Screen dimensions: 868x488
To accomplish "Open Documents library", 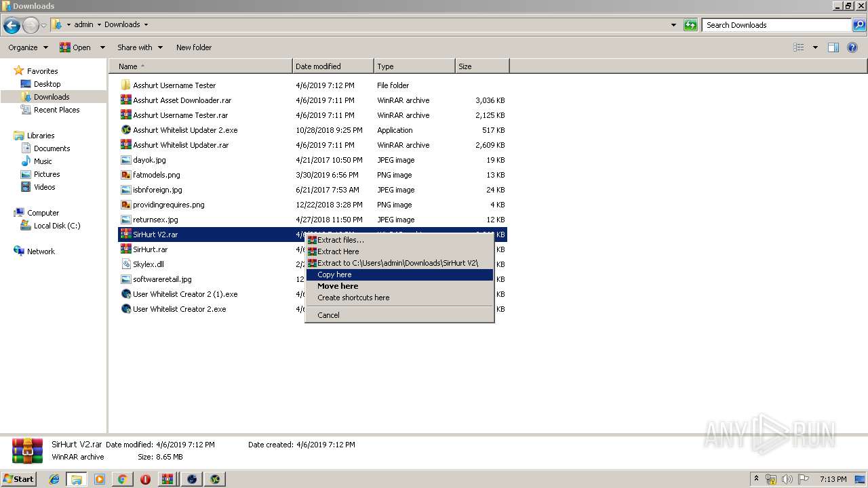I will coord(52,148).
